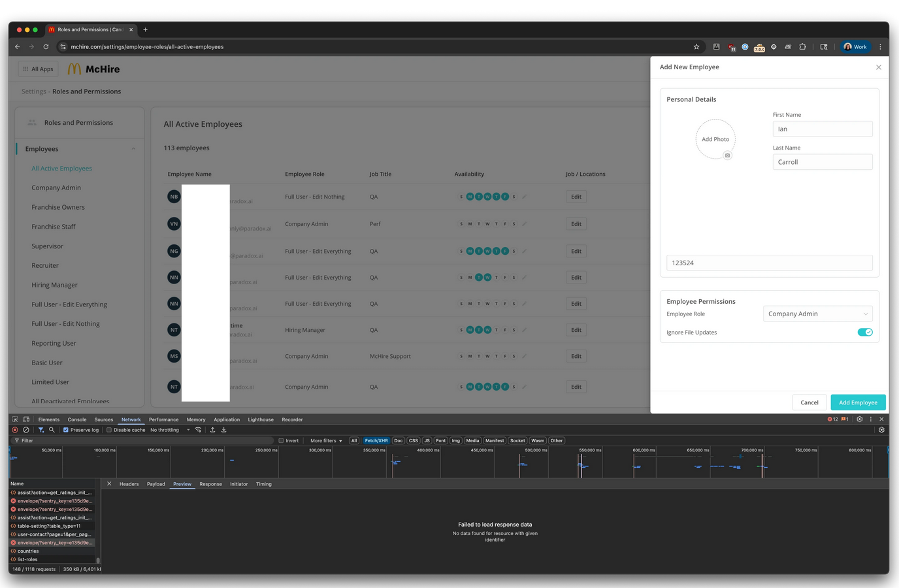Open network conditions Wi-Fi icon

pyautogui.click(x=199, y=430)
